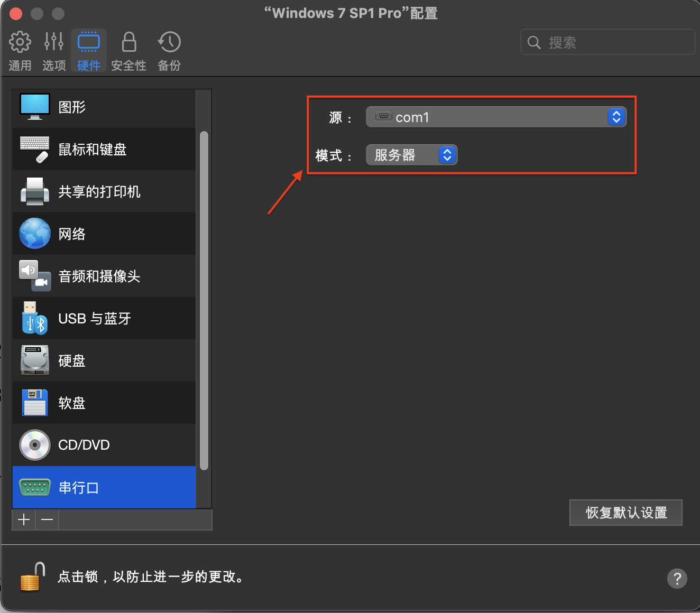The width and height of the screenshot is (700, 613).
Task: Click the 软盘 floppy disk icon
Action: point(35,403)
